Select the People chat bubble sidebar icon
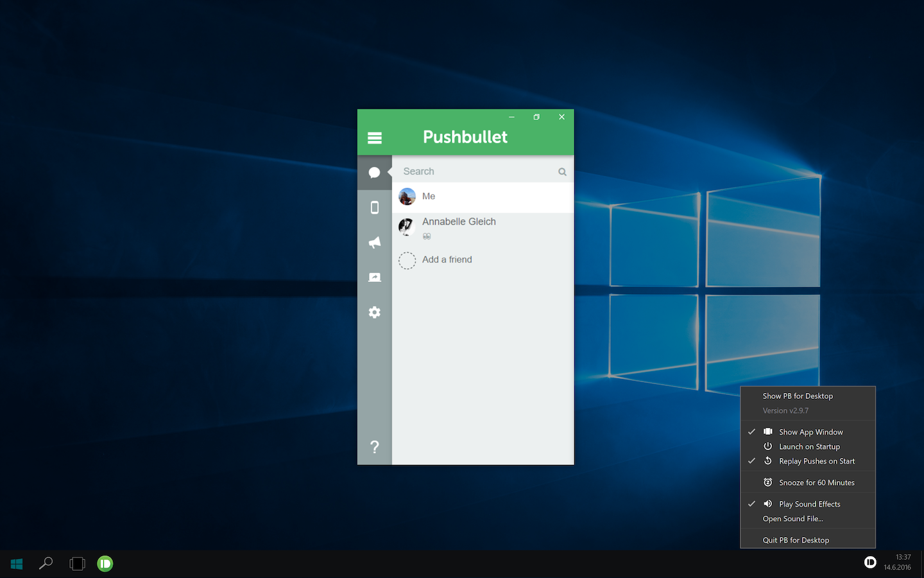This screenshot has height=578, width=924. tap(375, 172)
